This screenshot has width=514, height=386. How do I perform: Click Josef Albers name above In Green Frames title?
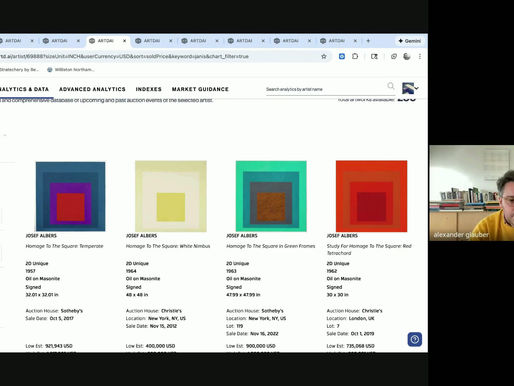(242, 236)
